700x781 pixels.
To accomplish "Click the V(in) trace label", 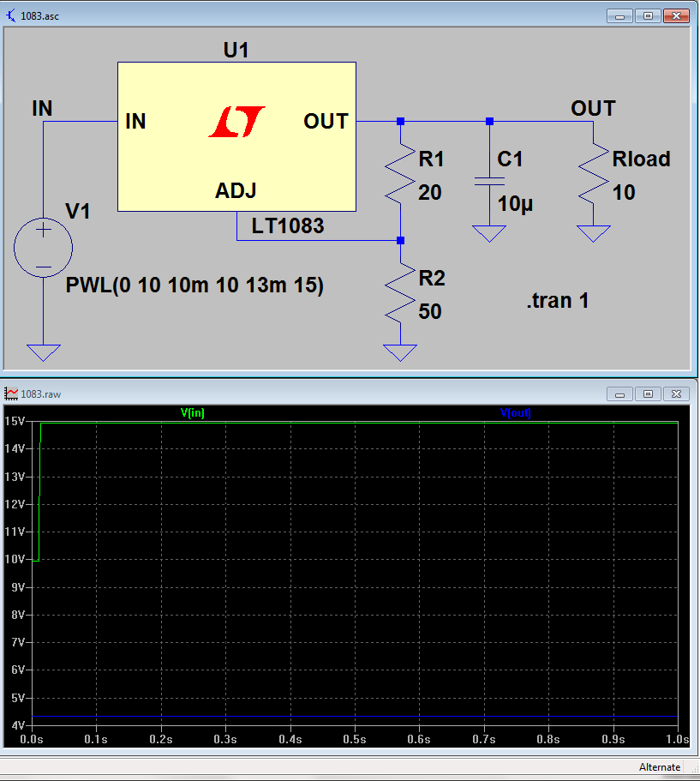I will [192, 412].
